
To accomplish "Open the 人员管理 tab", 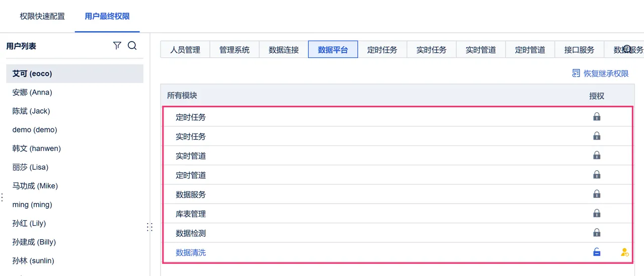I will point(185,50).
